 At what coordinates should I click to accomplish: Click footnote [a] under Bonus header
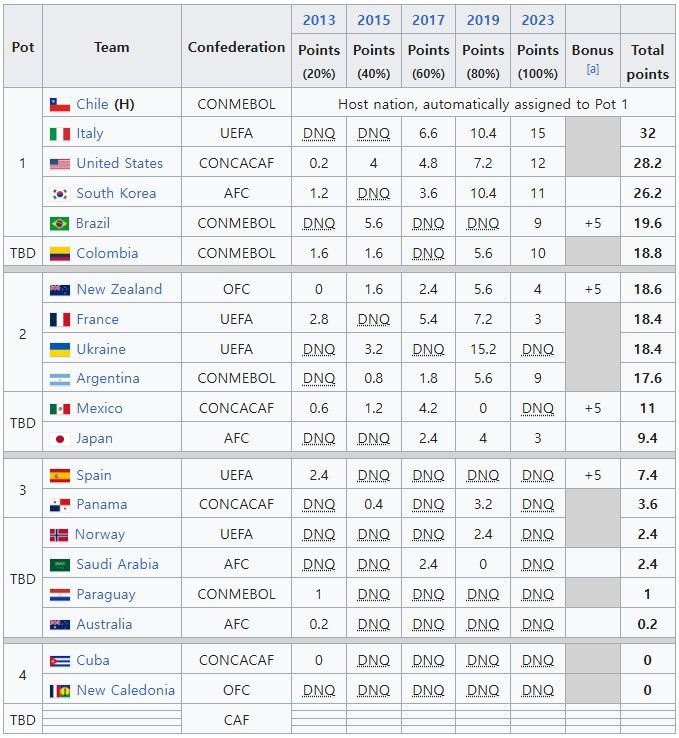click(592, 69)
